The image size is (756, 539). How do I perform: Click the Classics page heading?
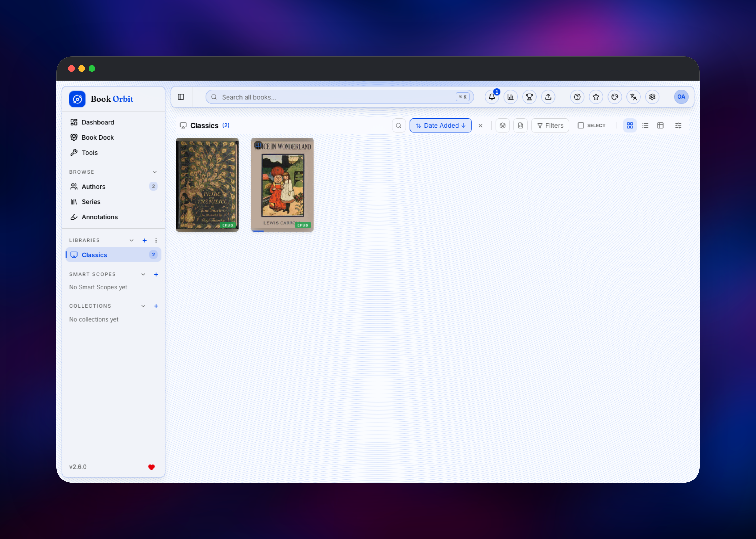[x=204, y=126]
